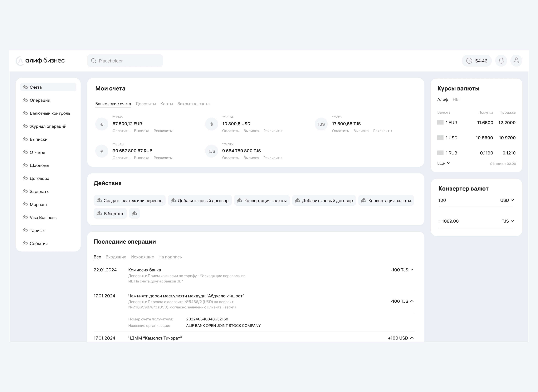
Task: Click the алиф бизнес logo
Action: (40, 61)
